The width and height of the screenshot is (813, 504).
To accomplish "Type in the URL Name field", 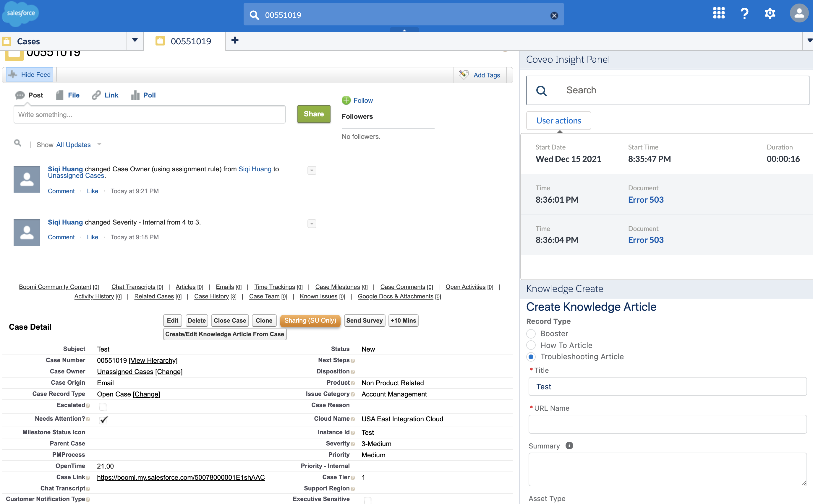I will pyautogui.click(x=667, y=424).
